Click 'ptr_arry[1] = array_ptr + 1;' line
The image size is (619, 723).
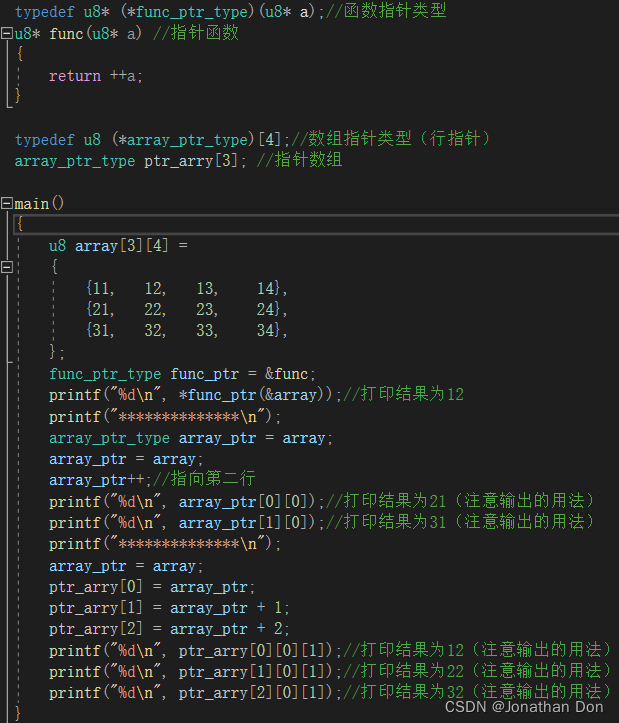[169, 608]
